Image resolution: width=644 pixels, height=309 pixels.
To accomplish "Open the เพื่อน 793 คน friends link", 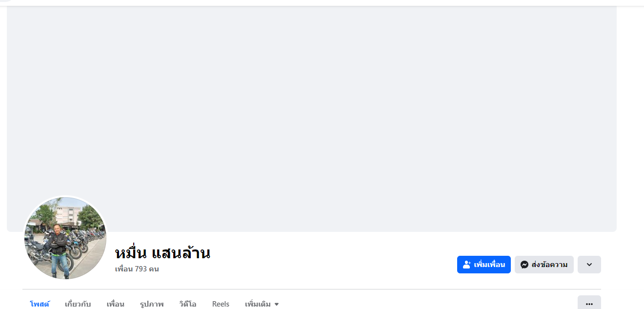I will (x=137, y=269).
